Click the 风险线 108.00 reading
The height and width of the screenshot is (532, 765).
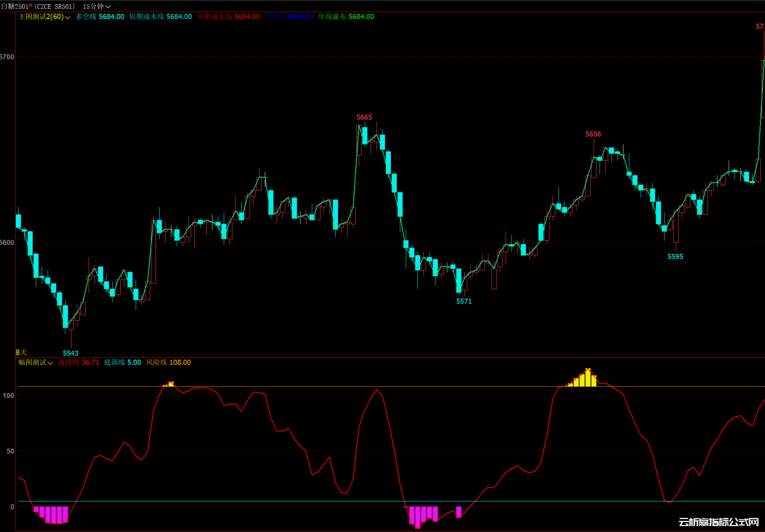click(x=168, y=362)
